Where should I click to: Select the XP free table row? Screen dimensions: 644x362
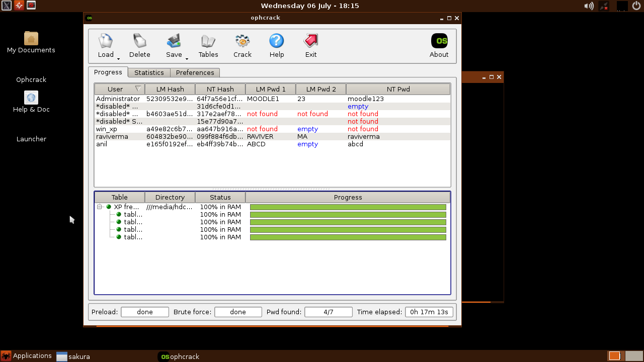[x=272, y=207]
